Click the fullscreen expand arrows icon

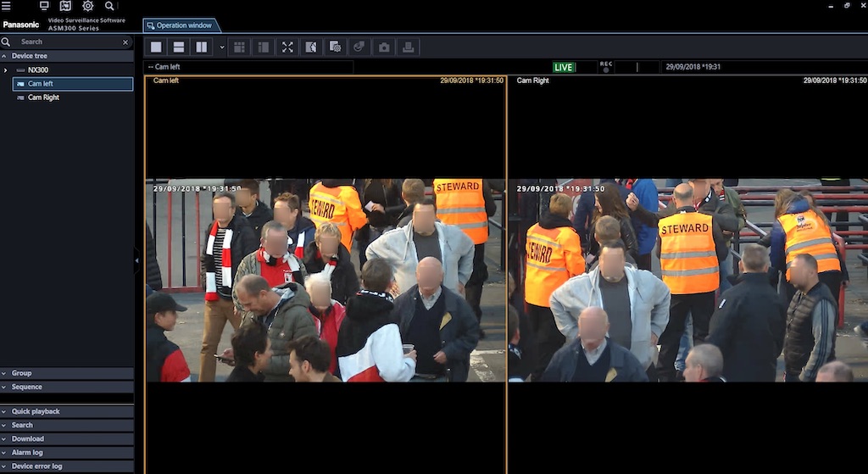coord(287,47)
